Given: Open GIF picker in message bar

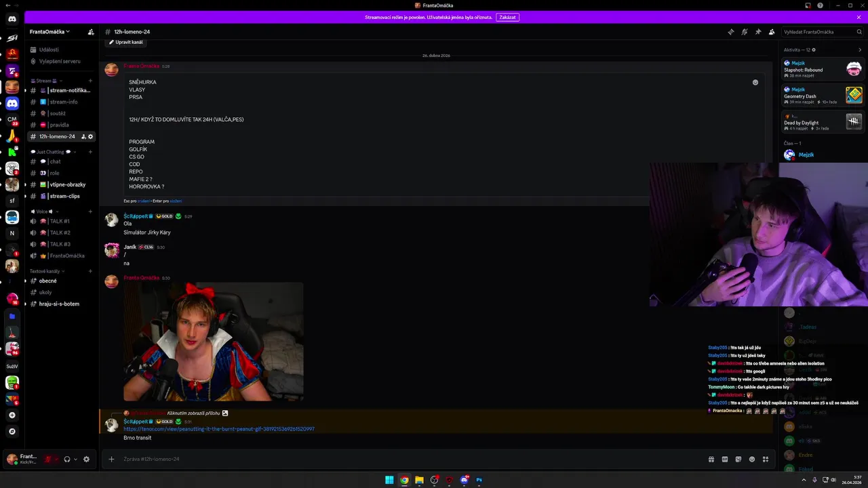Looking at the screenshot, I should click(x=725, y=459).
